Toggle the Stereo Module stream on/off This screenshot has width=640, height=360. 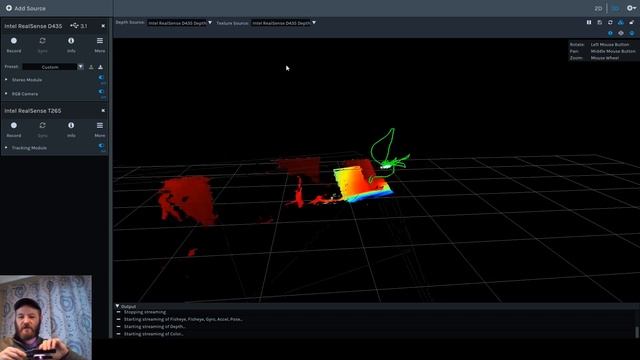(x=101, y=78)
